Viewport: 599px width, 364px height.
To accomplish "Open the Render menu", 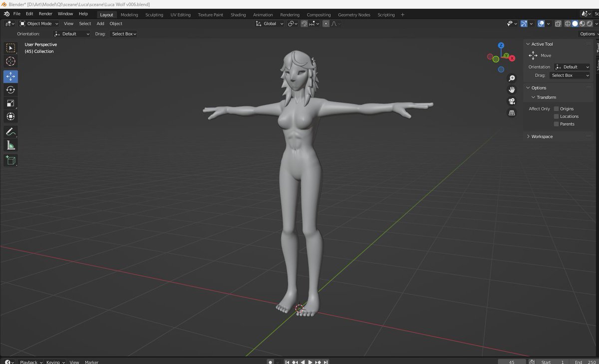I will pos(45,14).
